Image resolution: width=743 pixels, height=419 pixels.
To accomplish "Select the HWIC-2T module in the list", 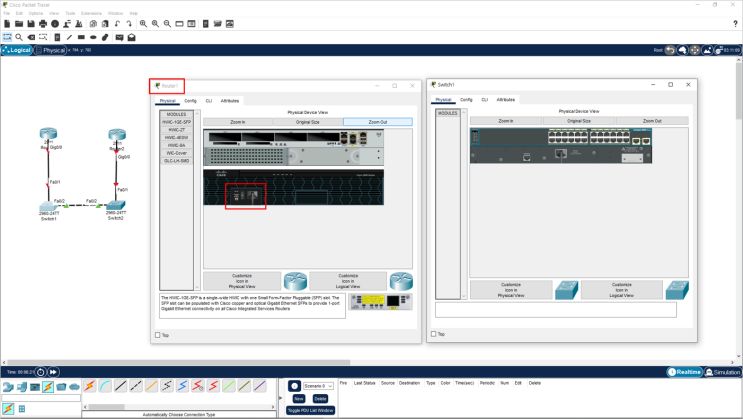I will coord(176,129).
